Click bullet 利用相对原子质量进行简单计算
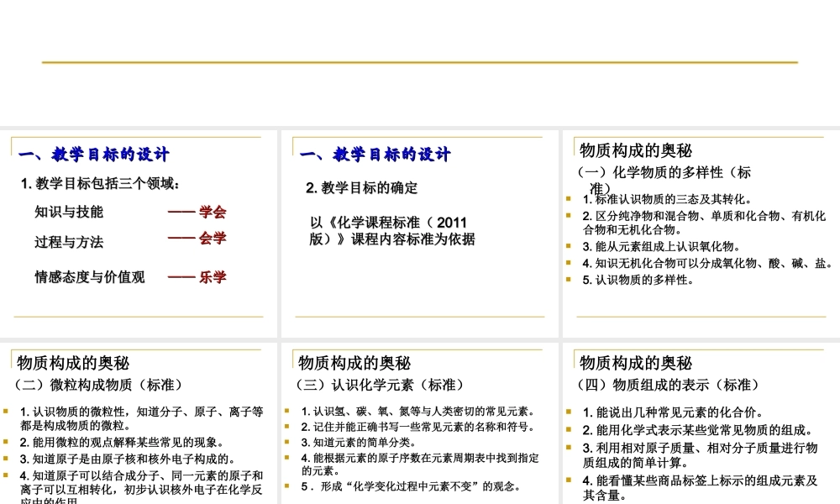840x504 pixels. pyautogui.click(x=701, y=455)
